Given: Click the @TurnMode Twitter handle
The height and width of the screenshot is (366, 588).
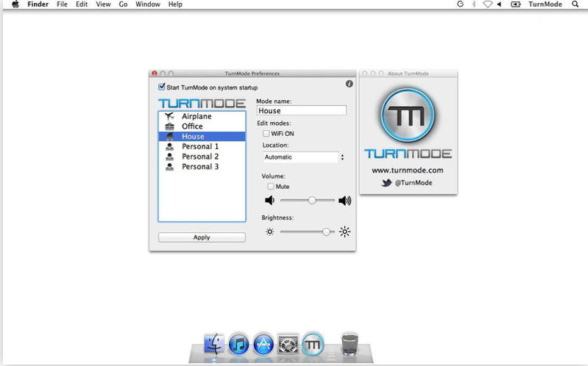Looking at the screenshot, I should point(414,183).
